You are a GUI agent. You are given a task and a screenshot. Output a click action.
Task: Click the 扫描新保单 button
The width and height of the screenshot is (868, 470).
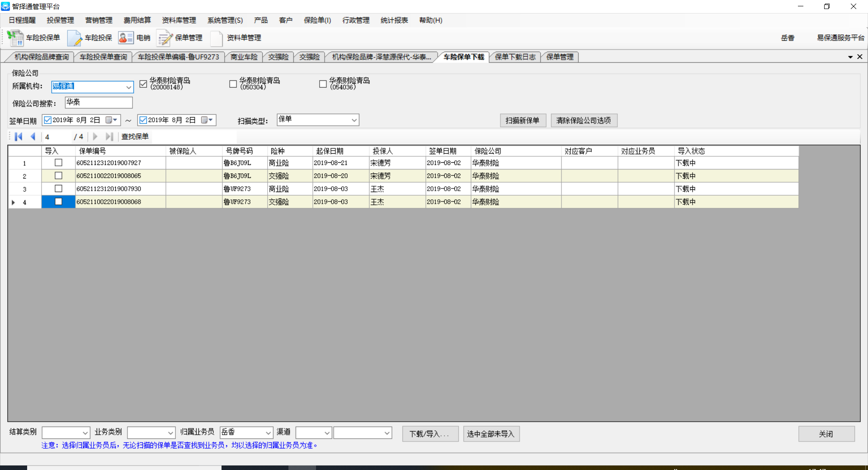522,121
